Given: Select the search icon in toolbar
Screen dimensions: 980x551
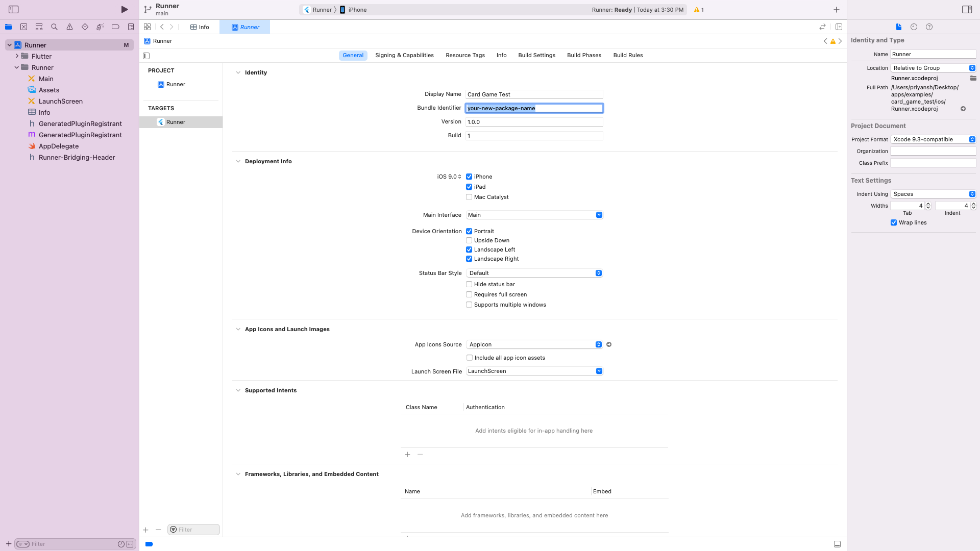Looking at the screenshot, I should [x=54, y=27].
